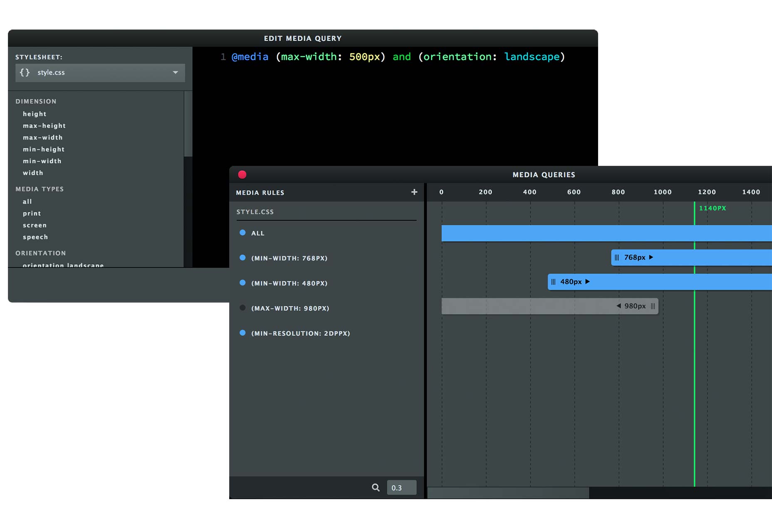This screenshot has width=772, height=532.
Task: Click the 400 ruler mark
Action: coord(530,192)
